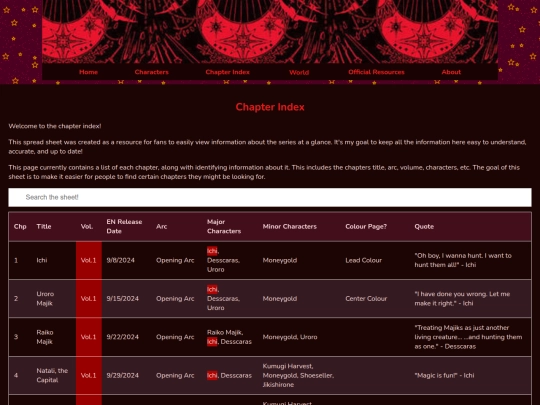Viewport: 540px width, 405px height.
Task: Select the title Natali, the Capital
Action: tap(52, 375)
